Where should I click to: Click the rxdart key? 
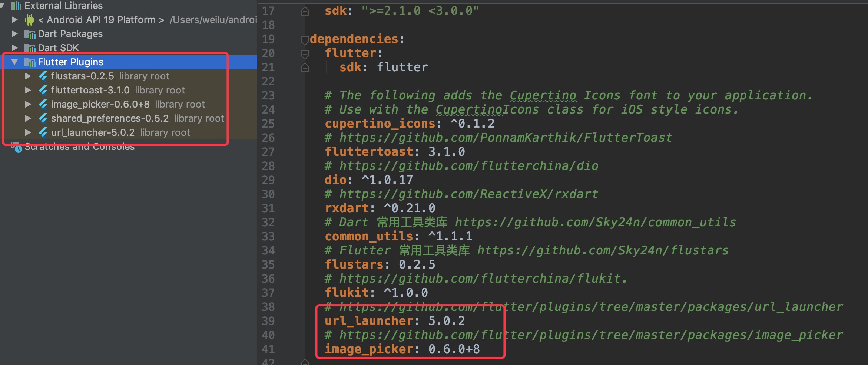[347, 208]
